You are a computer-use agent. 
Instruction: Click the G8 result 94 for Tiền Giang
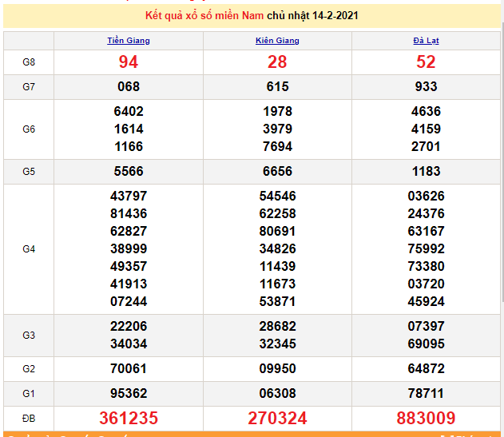coord(128,62)
